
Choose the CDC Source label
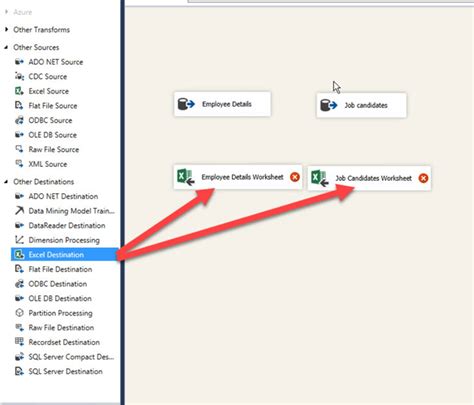48,77
